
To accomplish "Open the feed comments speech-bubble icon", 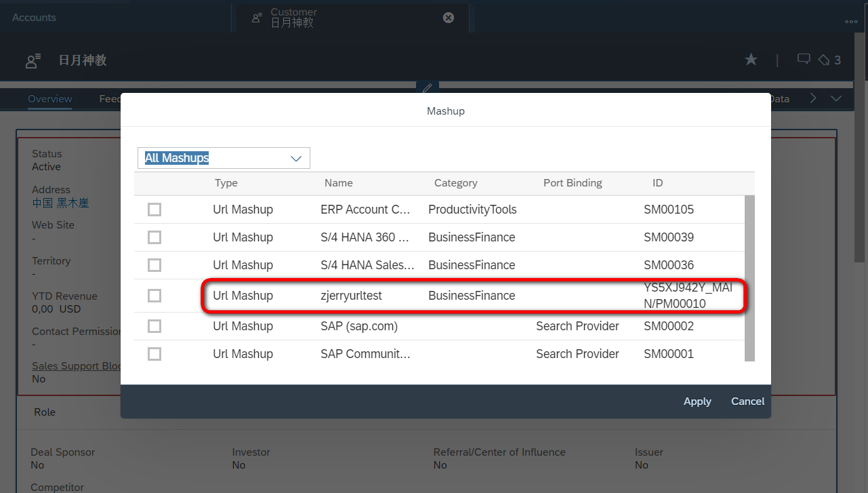I will coord(804,59).
